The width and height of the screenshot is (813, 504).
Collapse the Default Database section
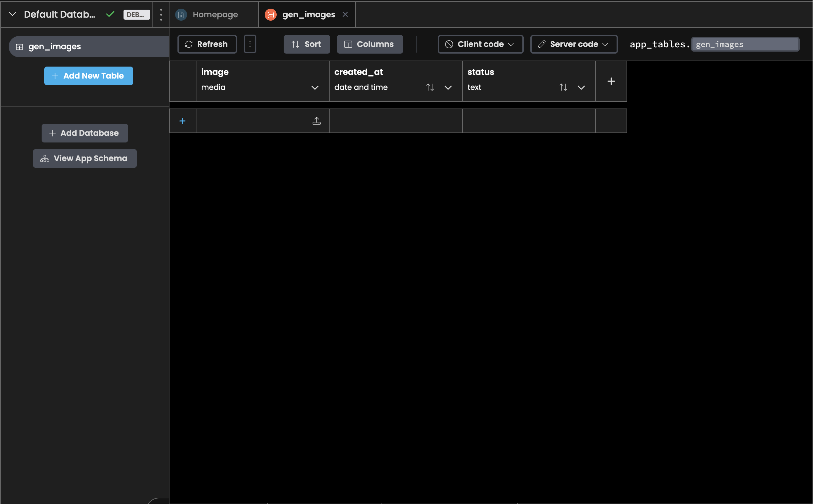pos(13,14)
